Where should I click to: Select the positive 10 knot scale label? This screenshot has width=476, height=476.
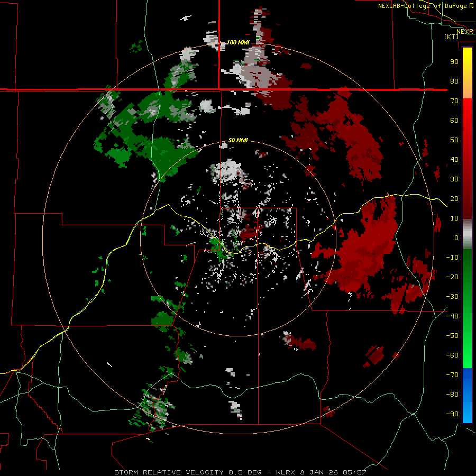coord(454,218)
